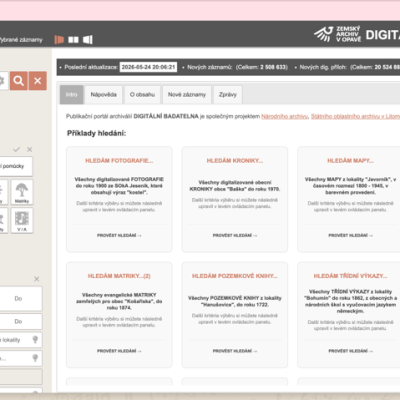This screenshot has width=400, height=400.
Task: Click the Celkem: 2 508 633 records count
Action: point(262,67)
